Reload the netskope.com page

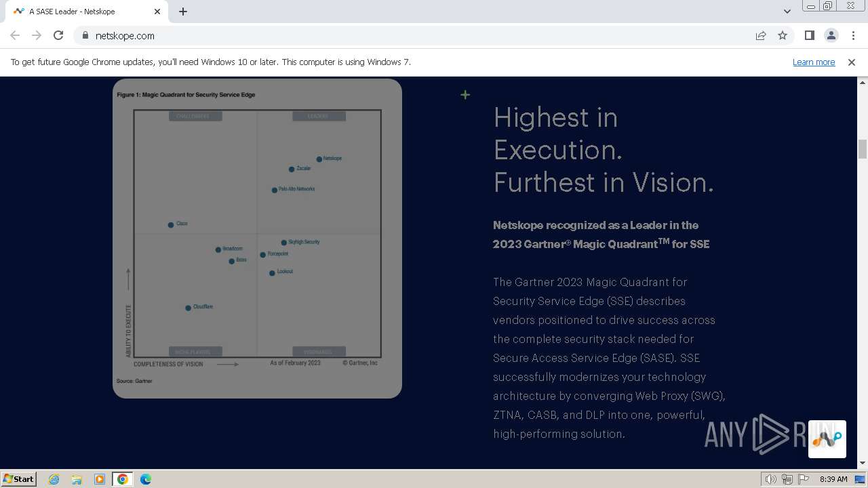58,35
